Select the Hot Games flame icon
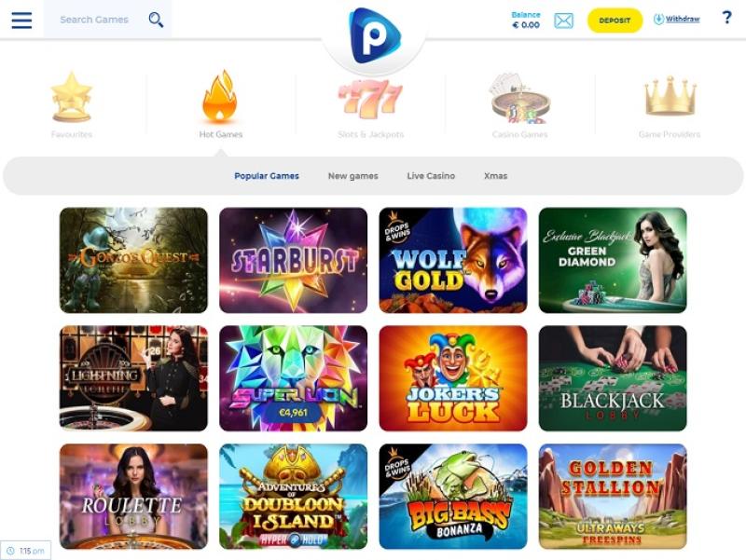This screenshot has width=746, height=560. pyautogui.click(x=220, y=97)
